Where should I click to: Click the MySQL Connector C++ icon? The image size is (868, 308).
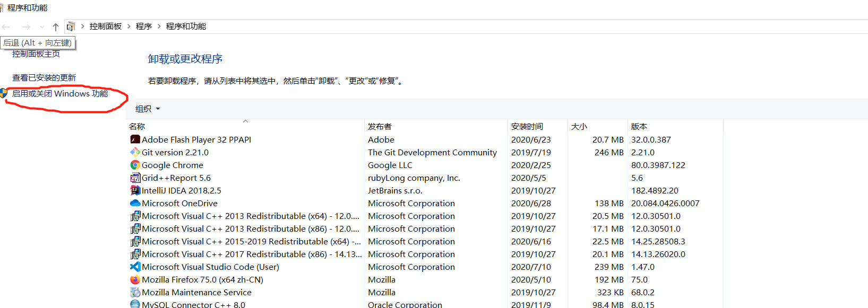pyautogui.click(x=135, y=304)
